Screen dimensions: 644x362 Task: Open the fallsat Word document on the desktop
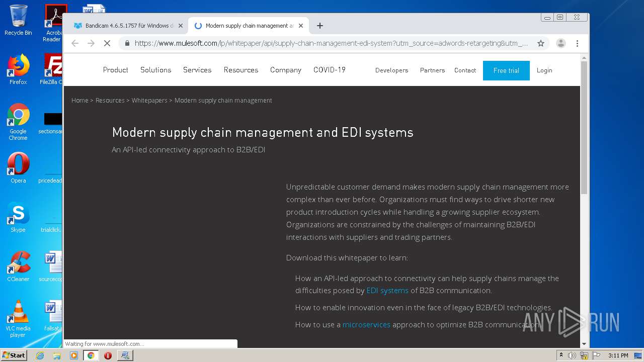(x=52, y=316)
